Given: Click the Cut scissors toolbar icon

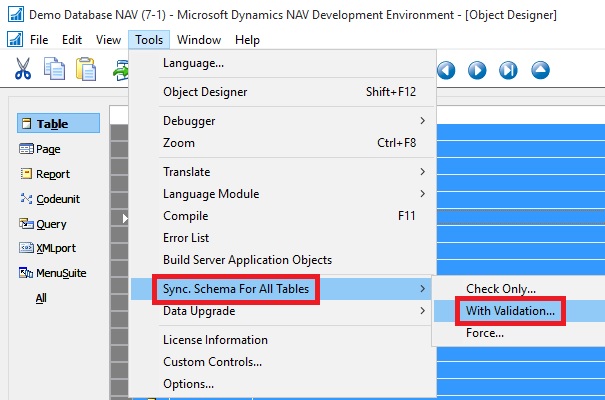Looking at the screenshot, I should coord(22,70).
